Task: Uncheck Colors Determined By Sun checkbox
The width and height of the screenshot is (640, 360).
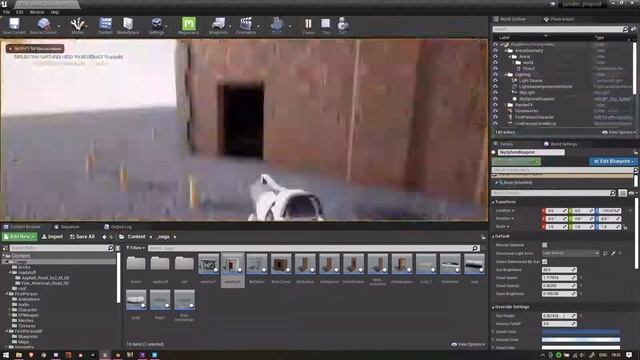Action: coord(544,261)
